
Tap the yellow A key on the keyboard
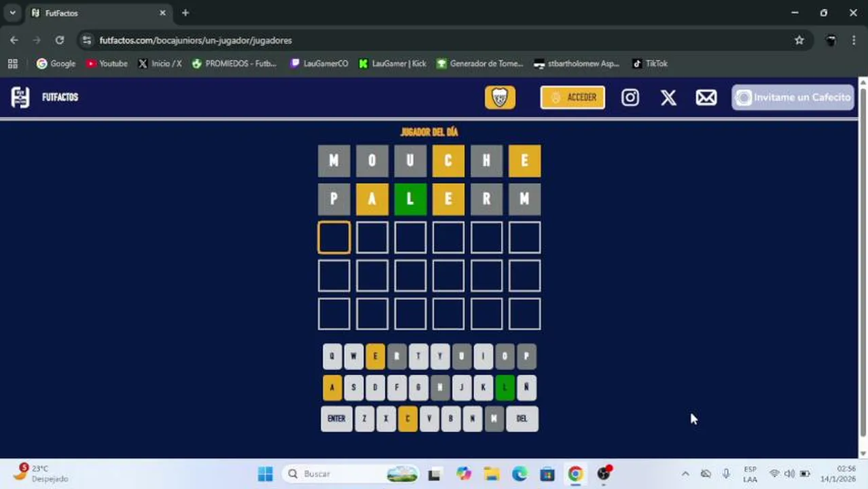(x=332, y=388)
